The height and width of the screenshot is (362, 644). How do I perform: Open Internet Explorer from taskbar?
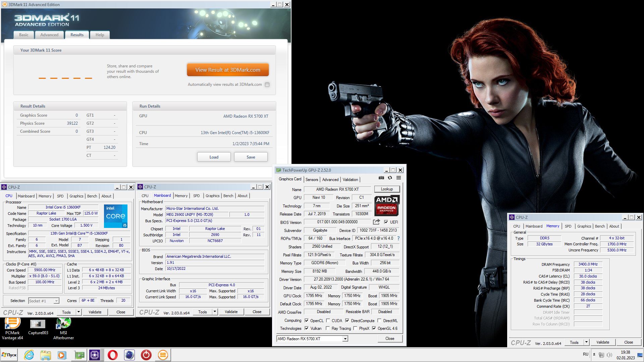[x=29, y=355]
